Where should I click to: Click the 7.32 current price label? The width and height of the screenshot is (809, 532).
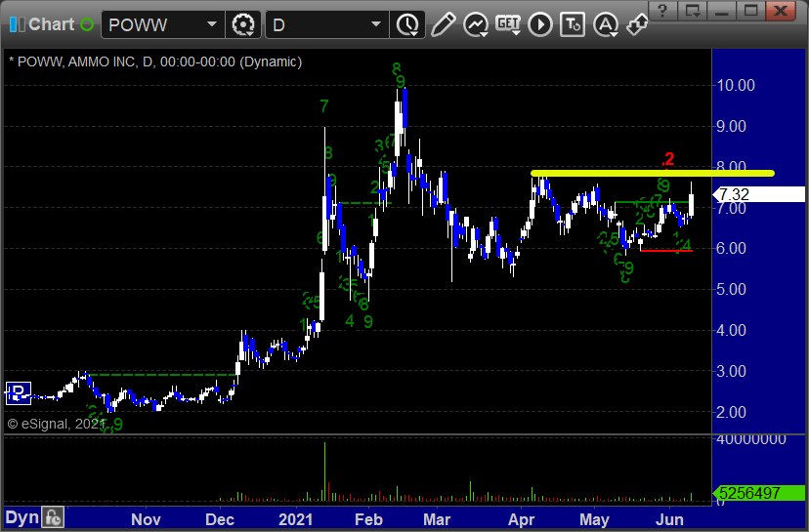tap(759, 194)
